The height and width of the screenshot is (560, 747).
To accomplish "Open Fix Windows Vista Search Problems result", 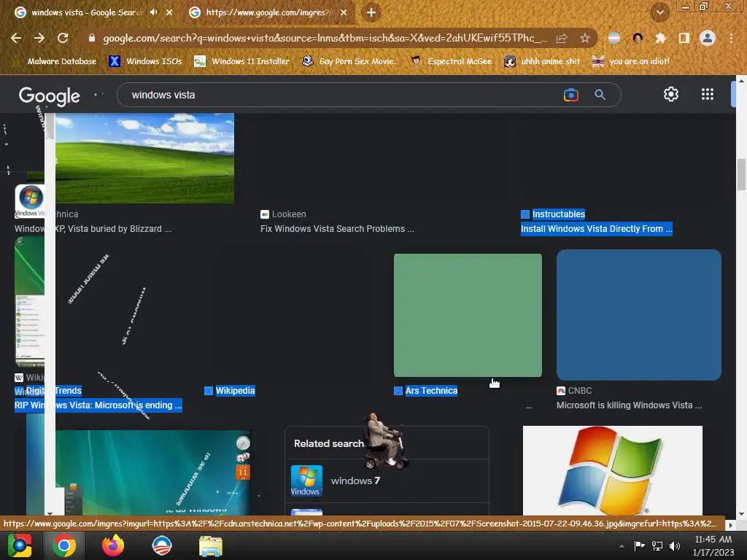I will click(x=337, y=229).
